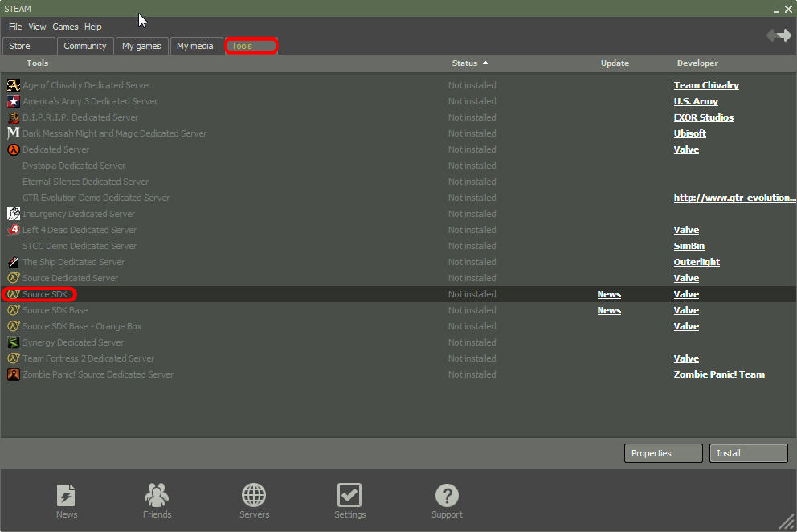Screen dimensions: 797x532
Task: Click the Left 4 Dead server icon
Action: (14, 230)
